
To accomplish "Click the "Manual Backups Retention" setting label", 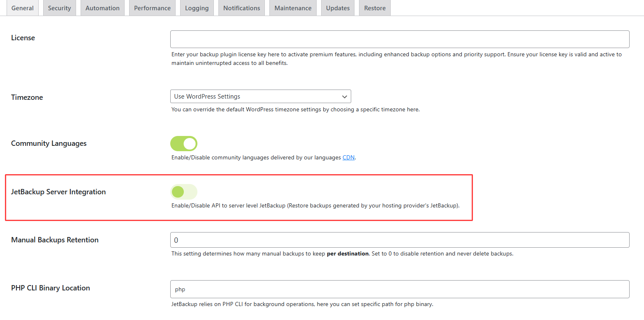I will pyautogui.click(x=55, y=240).
